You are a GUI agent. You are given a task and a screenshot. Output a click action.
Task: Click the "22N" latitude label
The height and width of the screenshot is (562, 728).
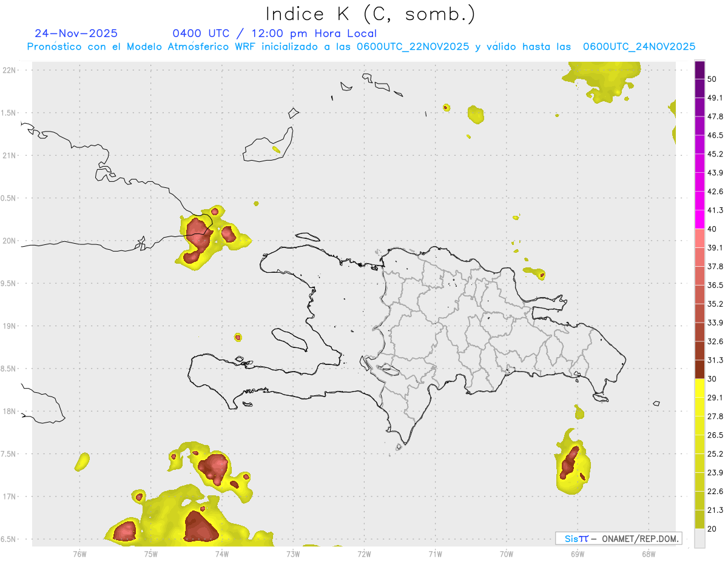pyautogui.click(x=8, y=70)
